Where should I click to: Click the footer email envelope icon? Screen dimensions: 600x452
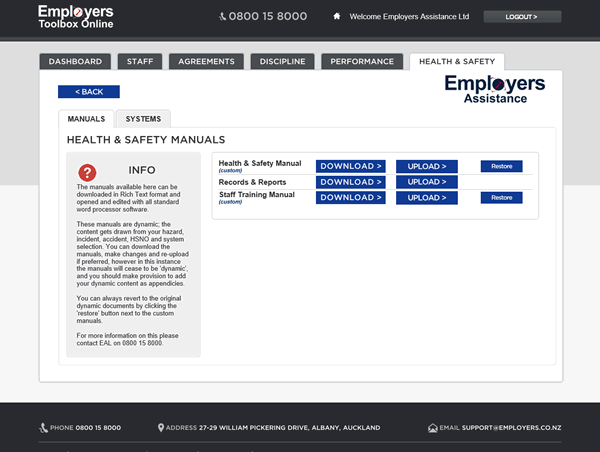[433, 428]
